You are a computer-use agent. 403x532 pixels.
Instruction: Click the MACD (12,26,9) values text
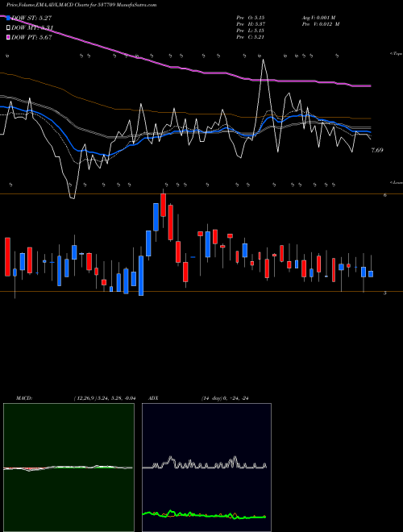pos(105,398)
